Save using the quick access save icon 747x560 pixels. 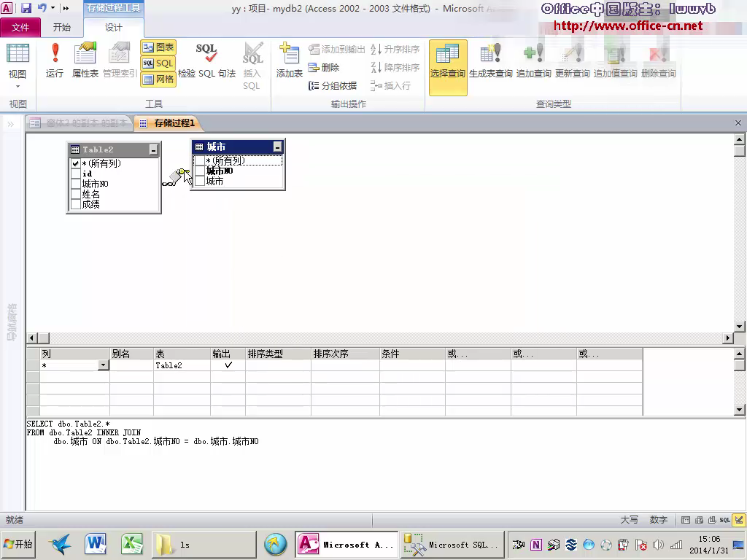26,8
